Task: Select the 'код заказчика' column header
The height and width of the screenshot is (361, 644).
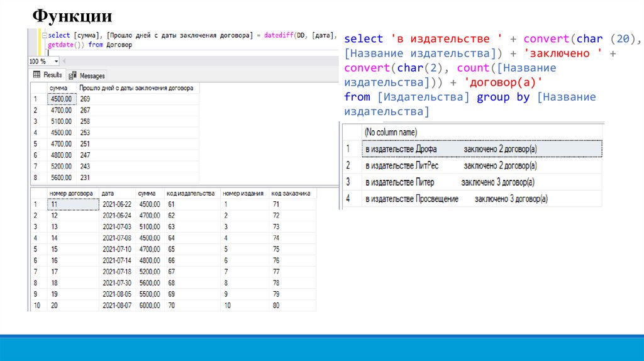Action: (x=291, y=194)
